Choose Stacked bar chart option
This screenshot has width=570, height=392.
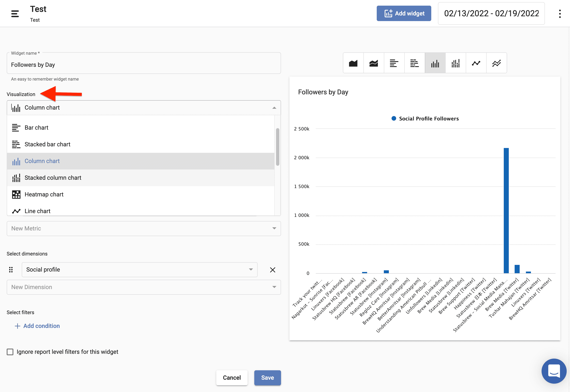[x=47, y=144]
